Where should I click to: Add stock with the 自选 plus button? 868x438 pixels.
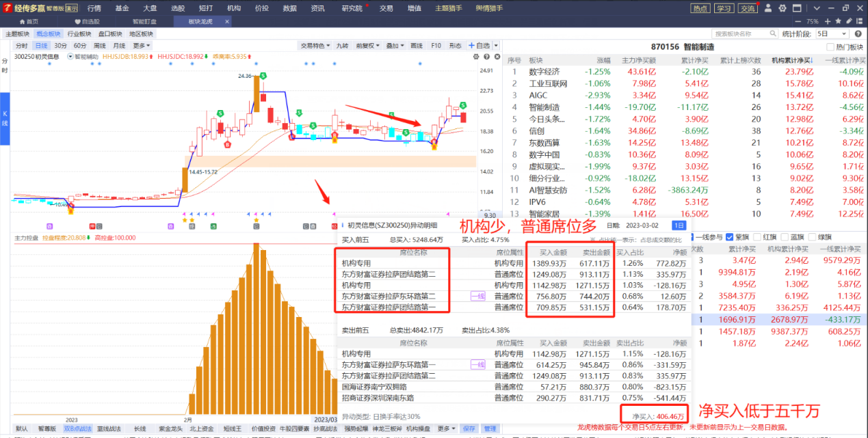pos(479,46)
